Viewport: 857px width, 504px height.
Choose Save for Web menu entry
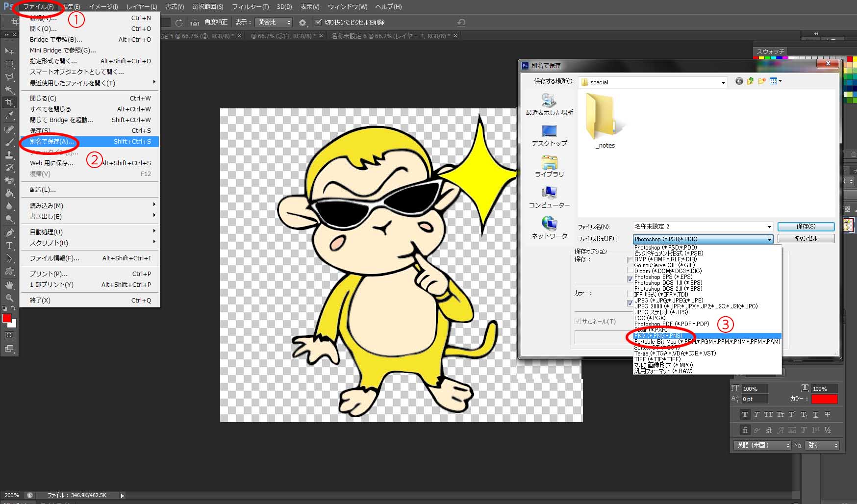click(x=90, y=163)
